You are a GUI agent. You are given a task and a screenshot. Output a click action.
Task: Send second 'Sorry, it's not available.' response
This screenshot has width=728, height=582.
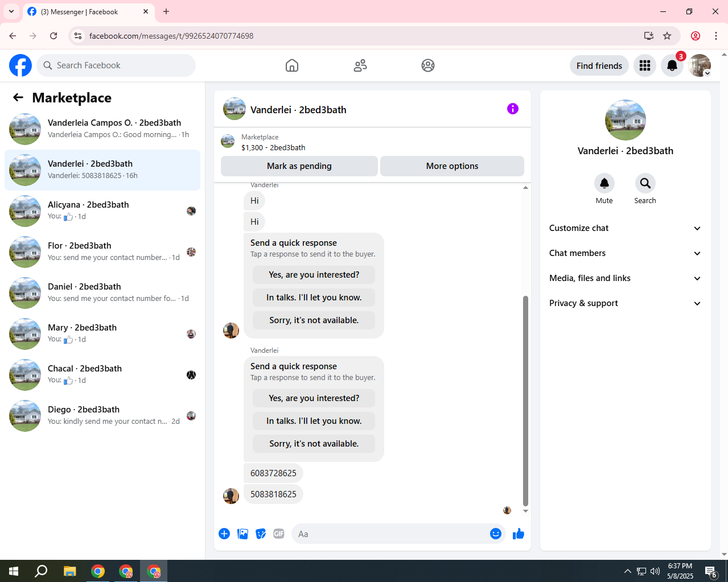click(314, 444)
